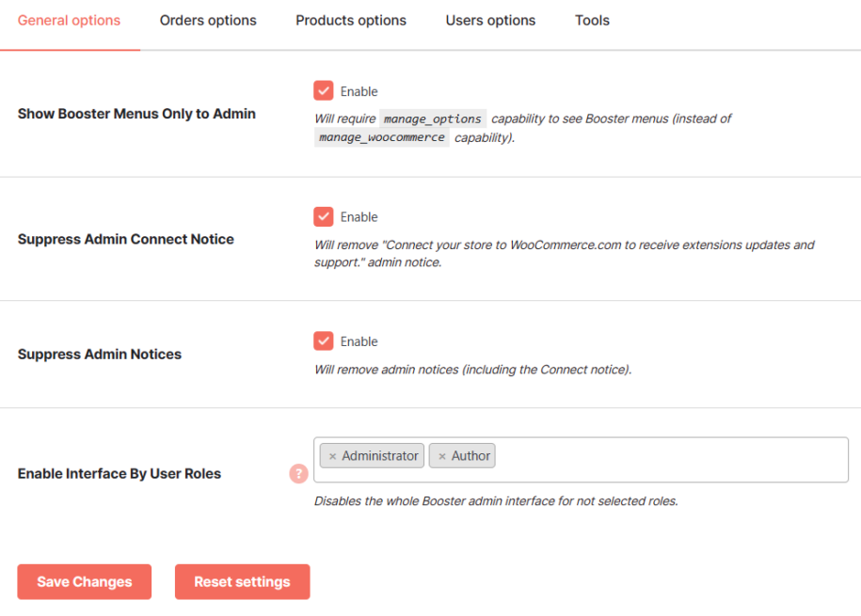Select the Tools tab

tap(592, 21)
